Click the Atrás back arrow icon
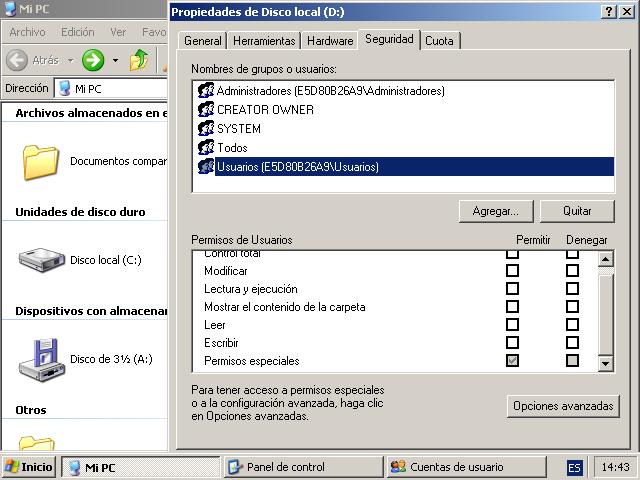 coord(17,60)
